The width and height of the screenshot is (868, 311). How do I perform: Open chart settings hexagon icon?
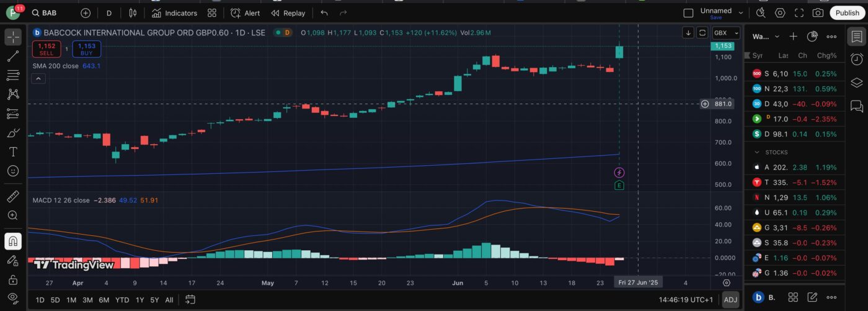tap(780, 13)
